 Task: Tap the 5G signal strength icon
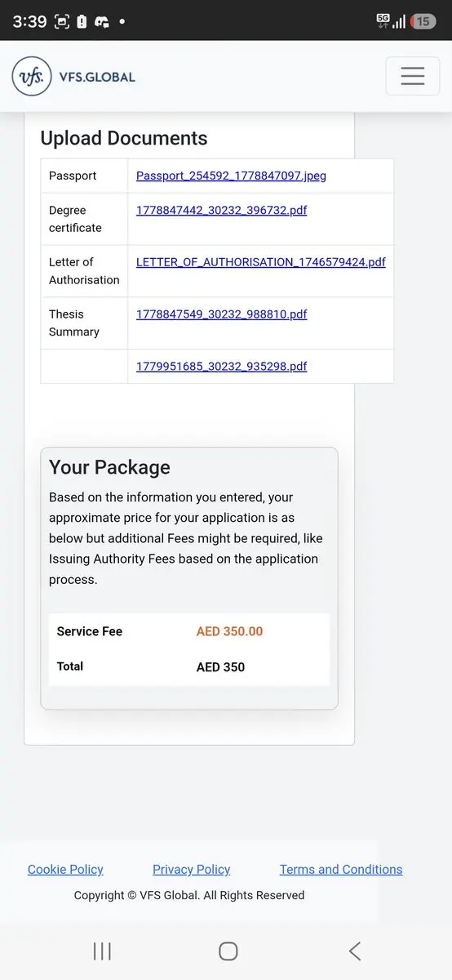click(391, 21)
